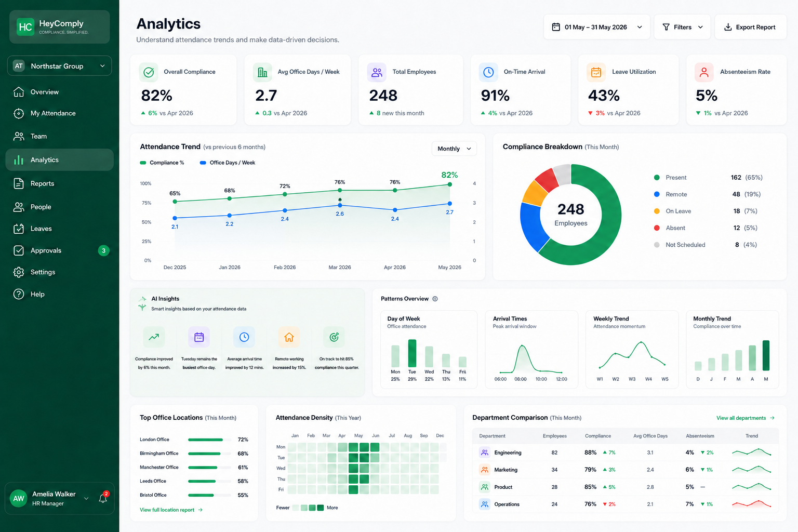Expand the Filters dropdown
Screen dimensions: 798x532
point(682,27)
